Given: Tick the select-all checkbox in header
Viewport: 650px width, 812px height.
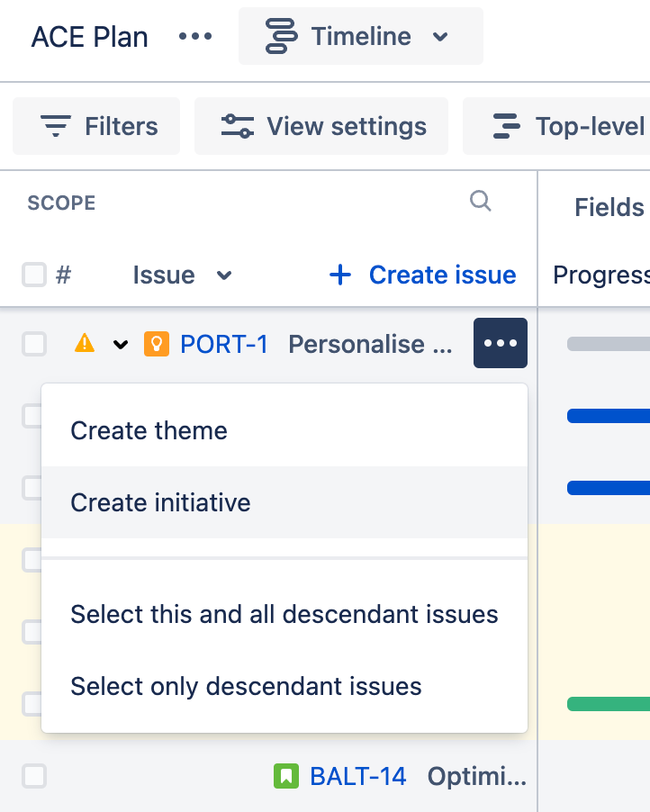Looking at the screenshot, I should 34,275.
